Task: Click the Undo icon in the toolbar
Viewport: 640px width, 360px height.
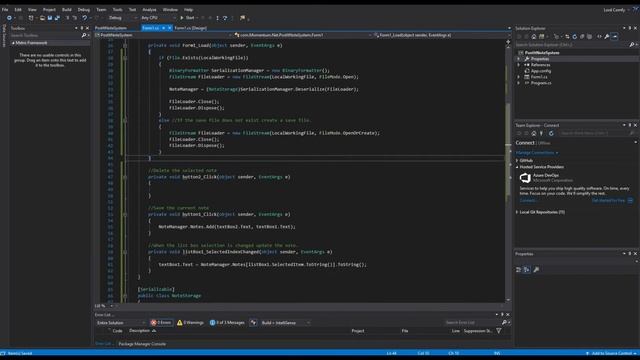Action: tap(84, 18)
